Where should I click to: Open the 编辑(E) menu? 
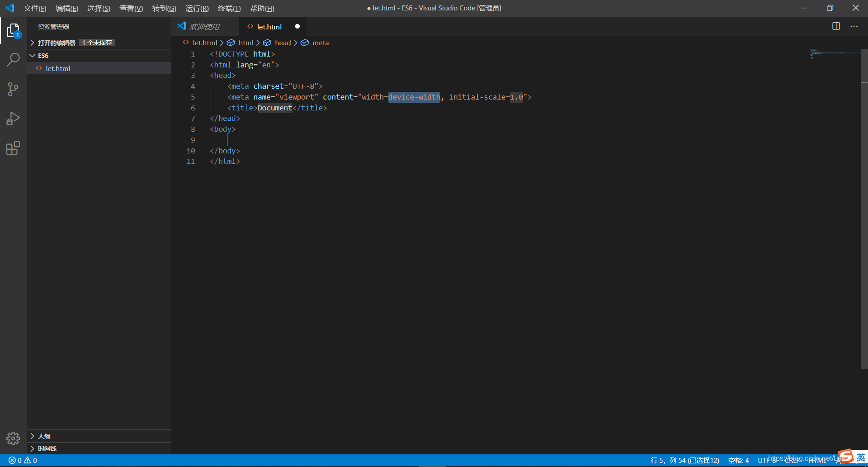[66, 8]
